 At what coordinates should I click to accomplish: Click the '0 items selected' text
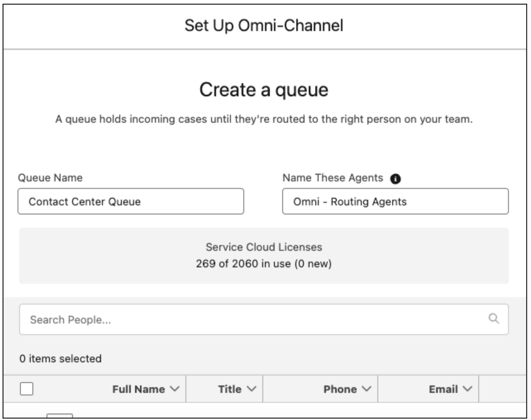(61, 359)
